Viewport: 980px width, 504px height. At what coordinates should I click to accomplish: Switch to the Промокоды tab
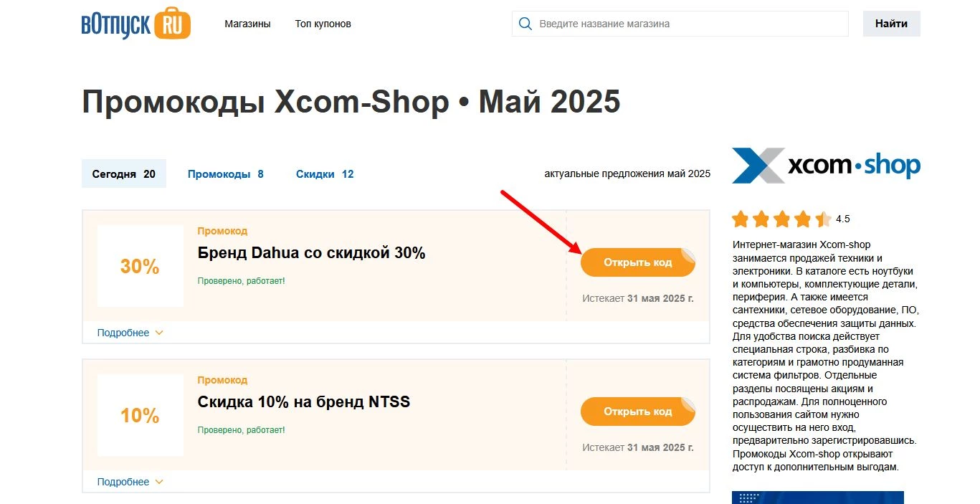click(226, 173)
